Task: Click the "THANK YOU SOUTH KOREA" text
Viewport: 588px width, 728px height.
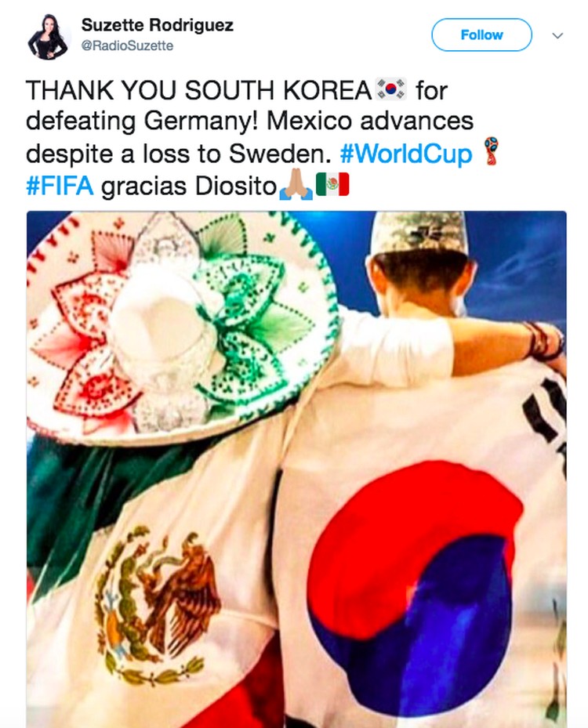Action: [199, 89]
